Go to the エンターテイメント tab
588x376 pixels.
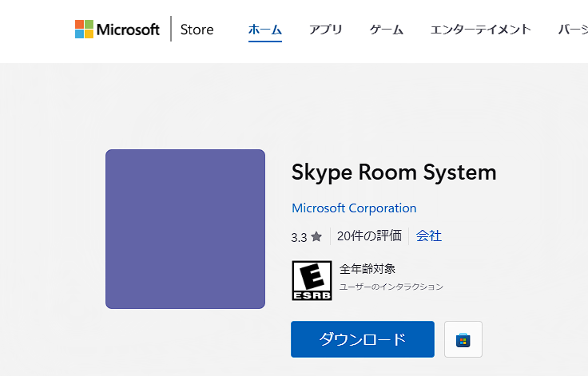point(480,30)
